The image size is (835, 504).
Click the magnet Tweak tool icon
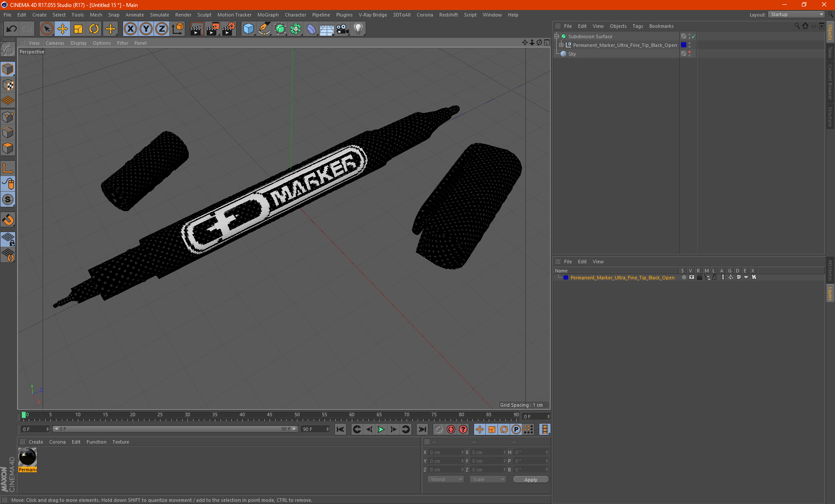click(8, 220)
